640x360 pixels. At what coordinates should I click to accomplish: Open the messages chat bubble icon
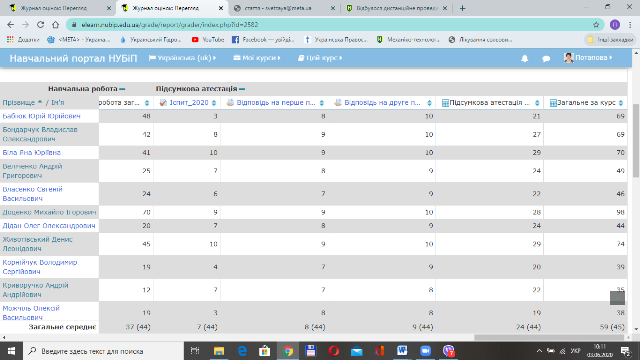click(546, 58)
